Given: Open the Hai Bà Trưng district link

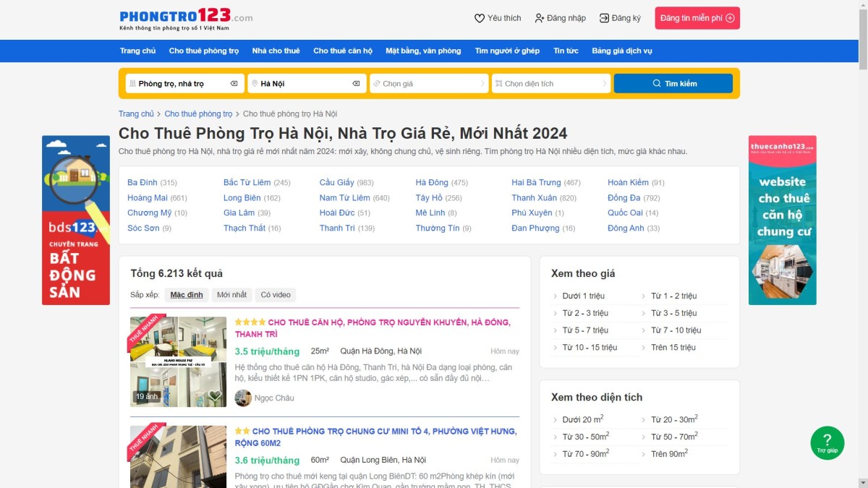Looking at the screenshot, I should click(536, 183).
